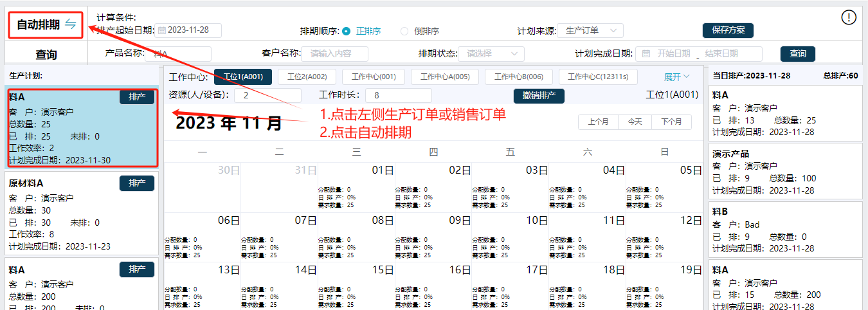The height and width of the screenshot is (310, 868).
Task: Click the 客户名称 input field
Action: tap(335, 54)
